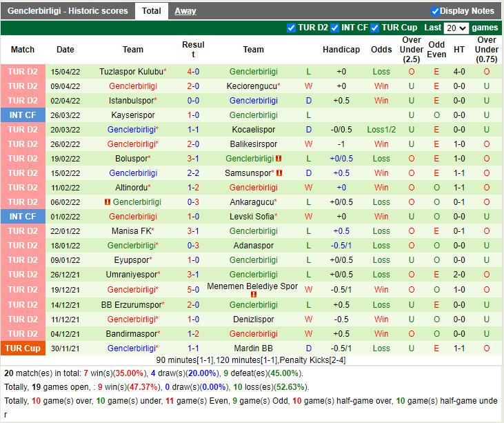Click HT score 4-0 in first row

point(459,71)
